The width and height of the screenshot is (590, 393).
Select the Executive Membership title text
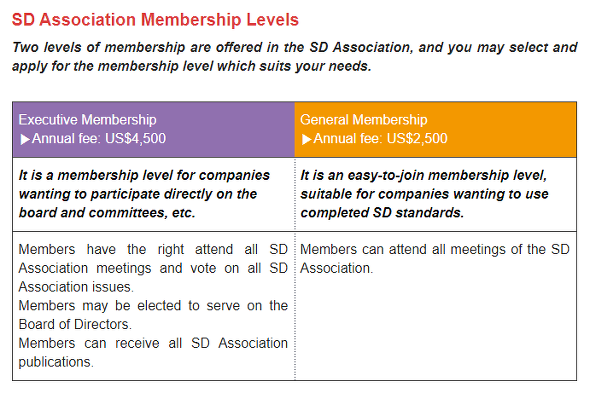pyautogui.click(x=87, y=120)
